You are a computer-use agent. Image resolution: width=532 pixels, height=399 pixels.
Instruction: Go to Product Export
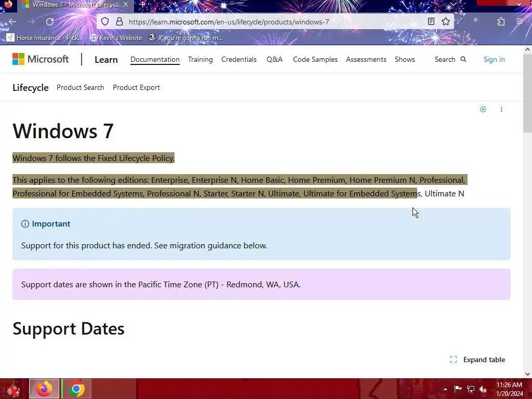(x=137, y=87)
